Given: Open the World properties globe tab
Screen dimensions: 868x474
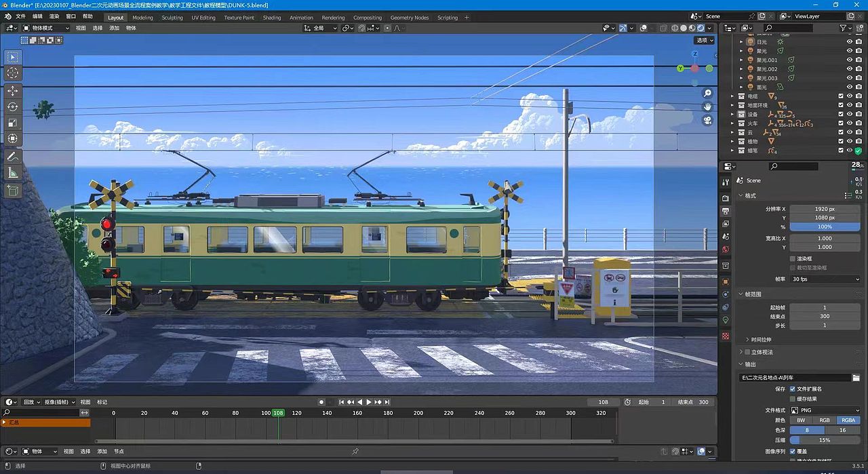Looking at the screenshot, I should (x=726, y=250).
